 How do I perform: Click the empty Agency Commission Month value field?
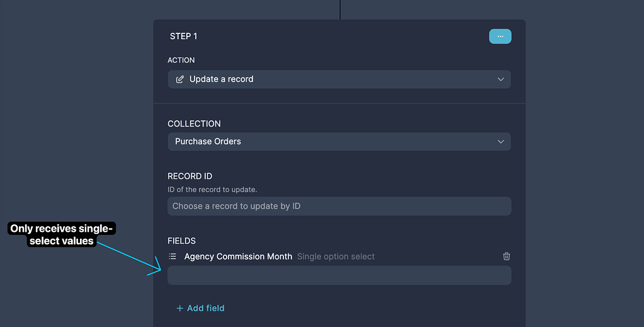click(339, 275)
